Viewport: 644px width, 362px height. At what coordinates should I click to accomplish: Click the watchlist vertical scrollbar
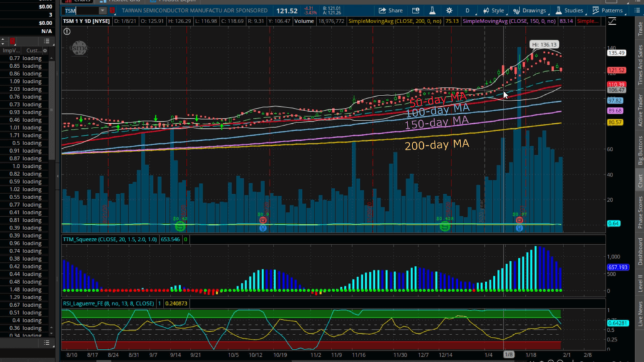point(52,109)
